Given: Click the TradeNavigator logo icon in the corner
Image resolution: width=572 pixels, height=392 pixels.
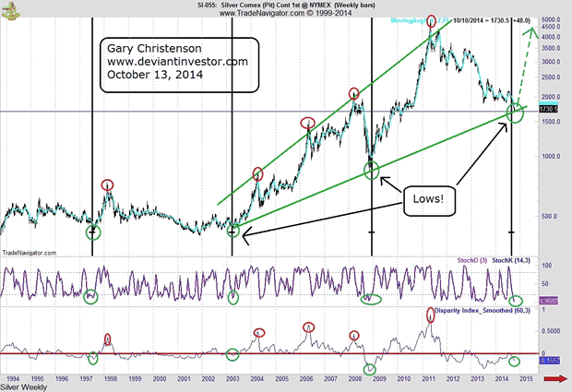Looking at the screenshot, I should tap(10, 10).
